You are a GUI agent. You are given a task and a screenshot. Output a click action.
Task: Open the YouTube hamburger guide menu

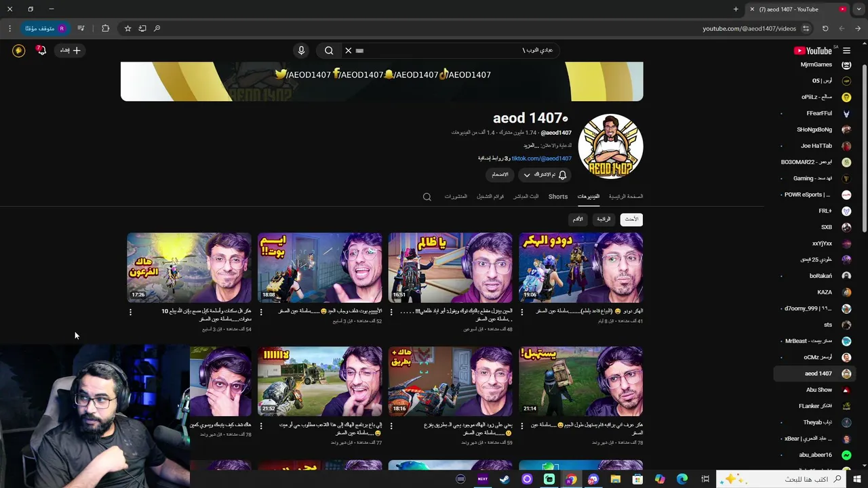[x=846, y=51]
